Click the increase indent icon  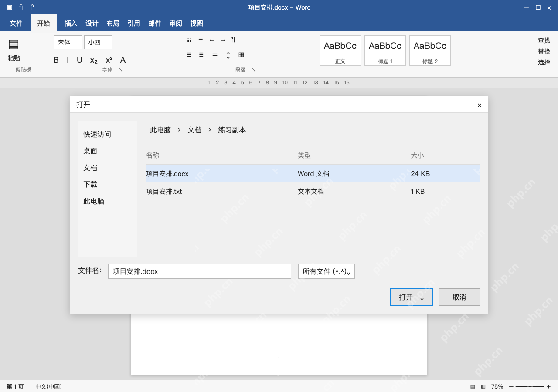click(223, 40)
